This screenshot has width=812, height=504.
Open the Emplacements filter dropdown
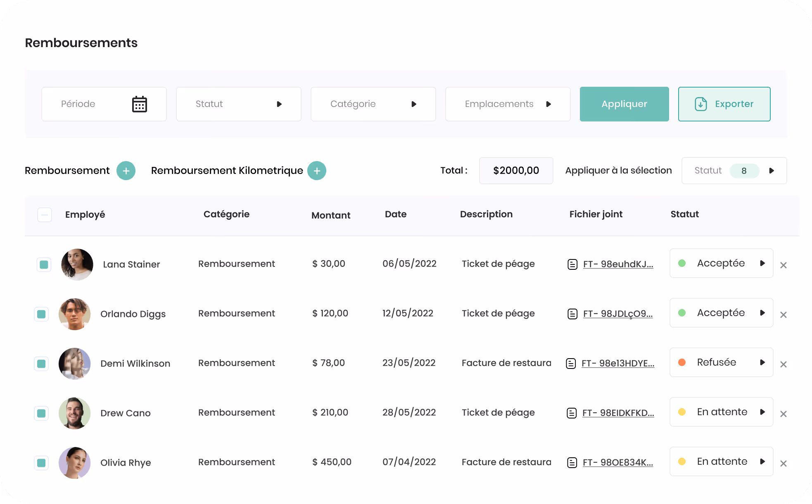click(x=508, y=104)
